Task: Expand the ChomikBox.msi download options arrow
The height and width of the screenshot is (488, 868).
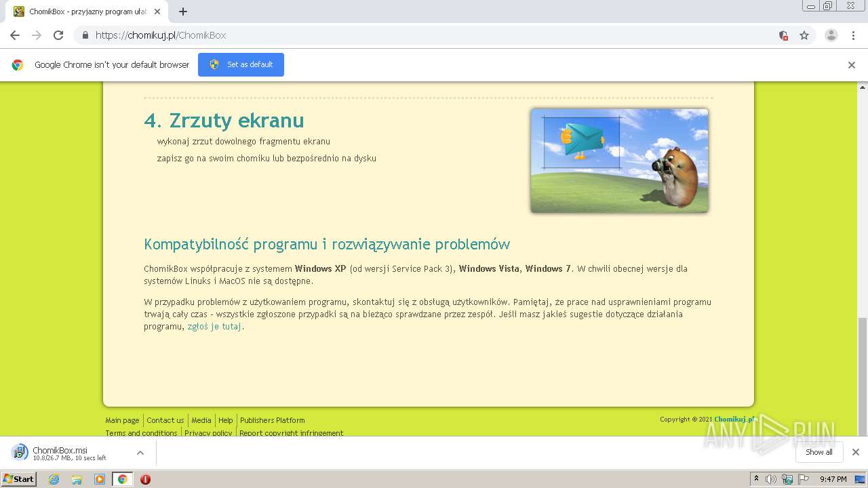Action: (x=140, y=453)
